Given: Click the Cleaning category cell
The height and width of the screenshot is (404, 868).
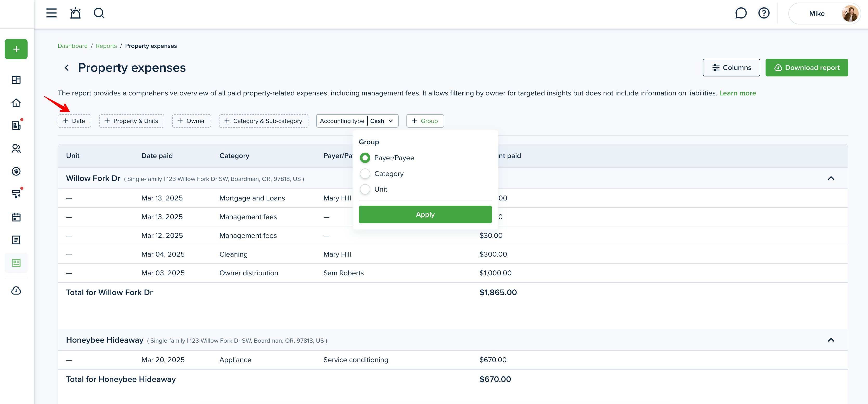Looking at the screenshot, I should [234, 255].
